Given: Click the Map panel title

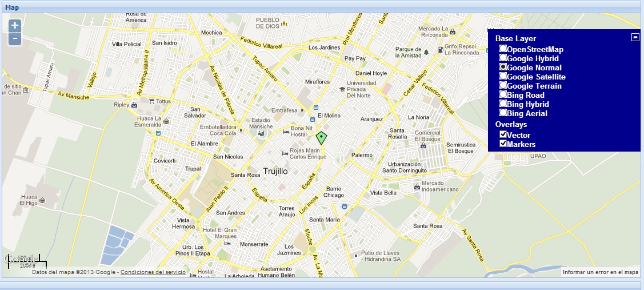Looking at the screenshot, I should click(x=12, y=7).
